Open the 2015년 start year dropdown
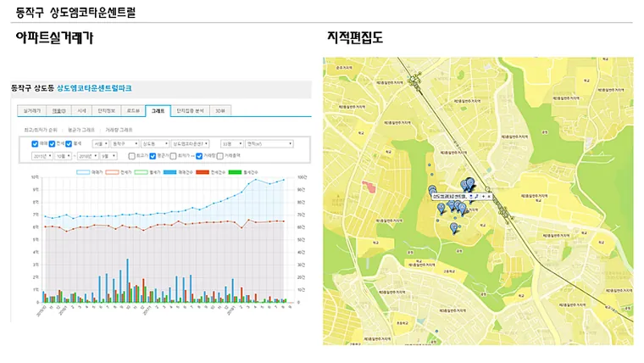Viewport: 644px width, 363px height. coord(42,156)
